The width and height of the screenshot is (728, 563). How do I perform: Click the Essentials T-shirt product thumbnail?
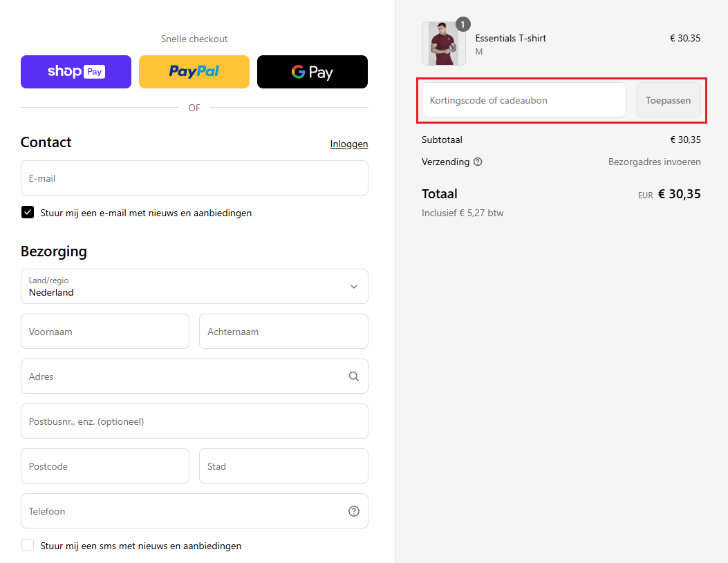(x=443, y=44)
